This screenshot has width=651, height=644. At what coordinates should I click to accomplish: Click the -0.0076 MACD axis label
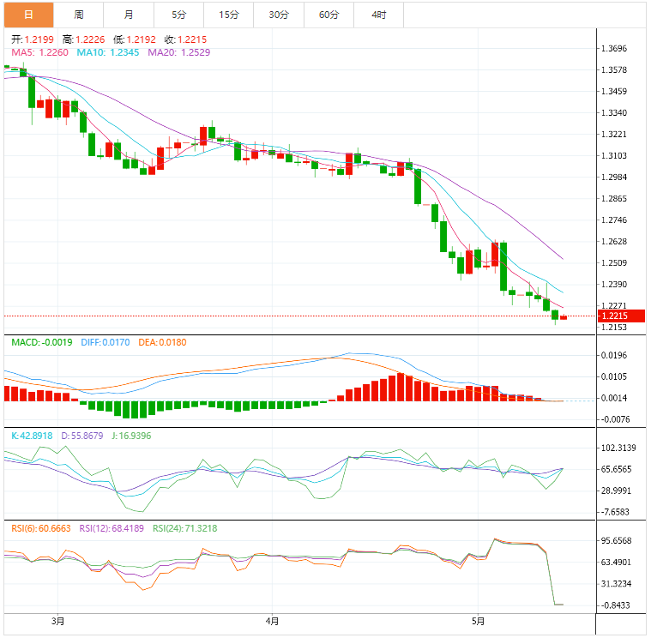coord(615,419)
